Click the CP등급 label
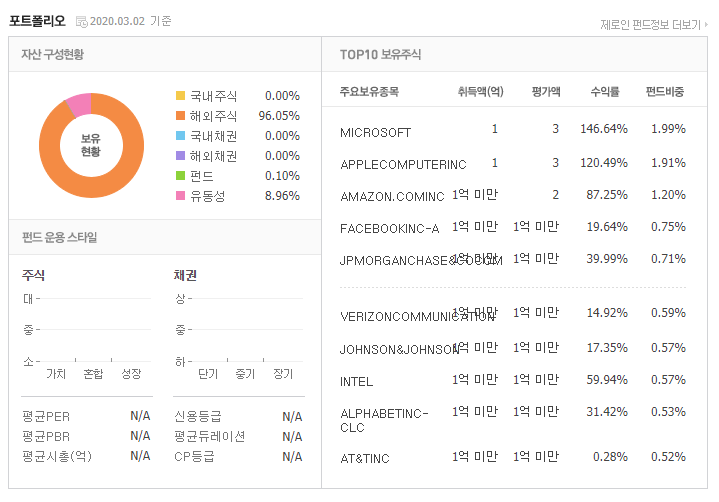The height and width of the screenshot is (502, 719). [x=194, y=457]
